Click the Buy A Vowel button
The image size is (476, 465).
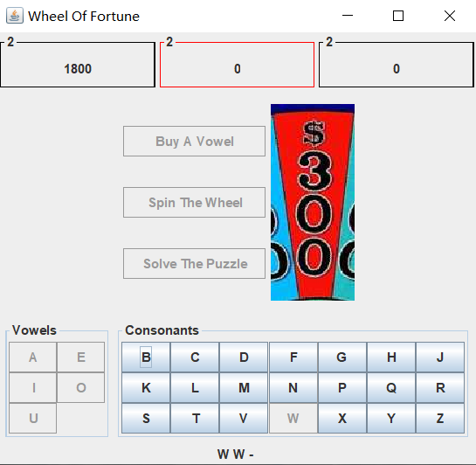tap(194, 142)
